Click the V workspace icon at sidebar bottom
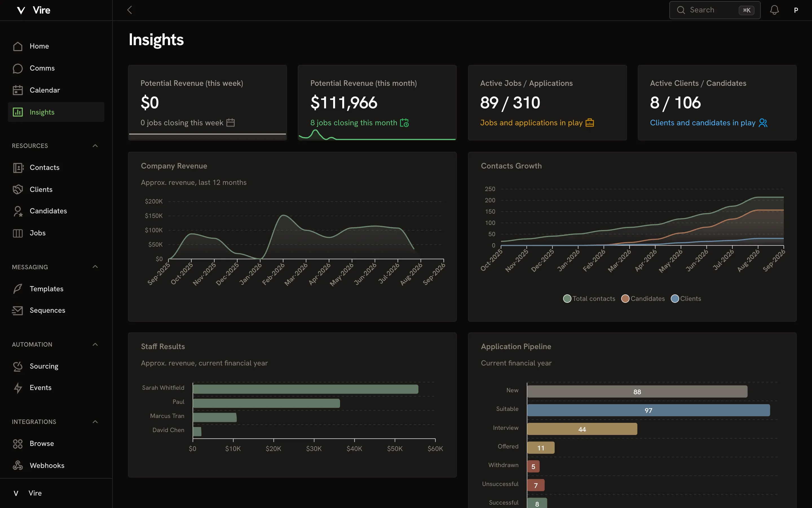 16,493
